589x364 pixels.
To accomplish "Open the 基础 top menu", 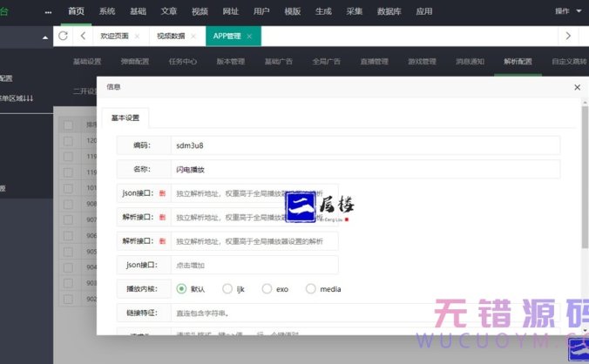I will (138, 11).
